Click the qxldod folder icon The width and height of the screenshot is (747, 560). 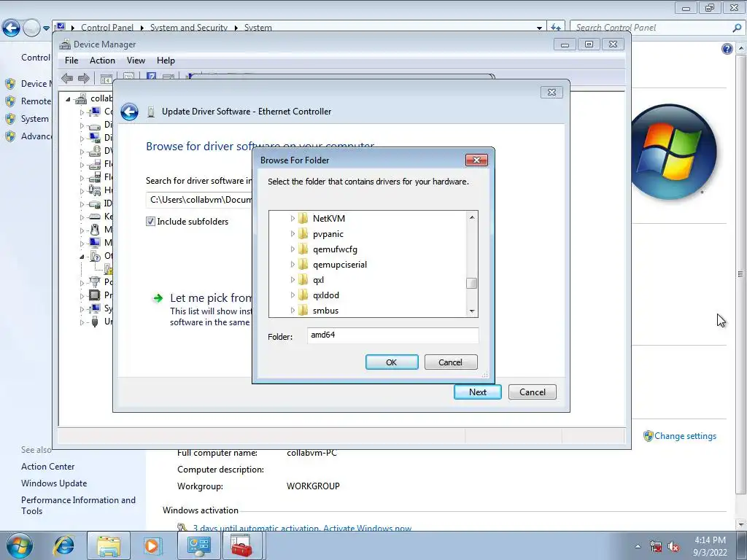(x=303, y=295)
